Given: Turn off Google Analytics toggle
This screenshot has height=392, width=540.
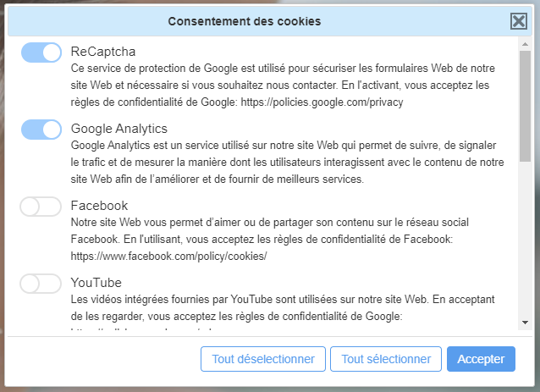Looking at the screenshot, I should click(x=41, y=130).
